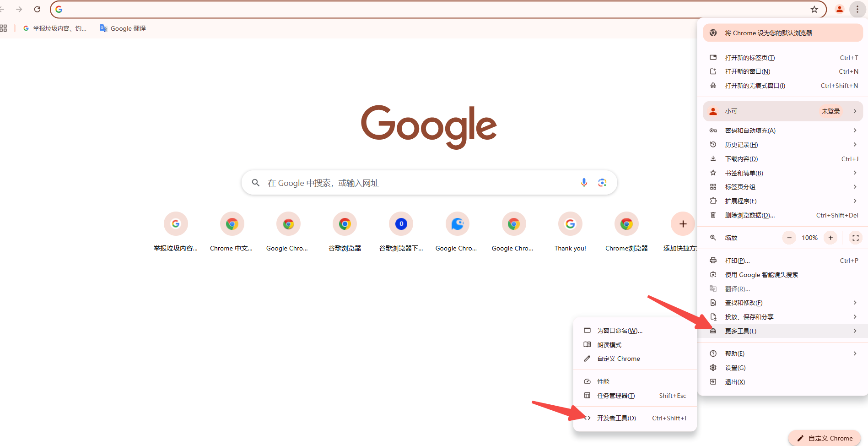Reload the page with the refresh icon
This screenshot has height=446, width=868.
[38, 9]
